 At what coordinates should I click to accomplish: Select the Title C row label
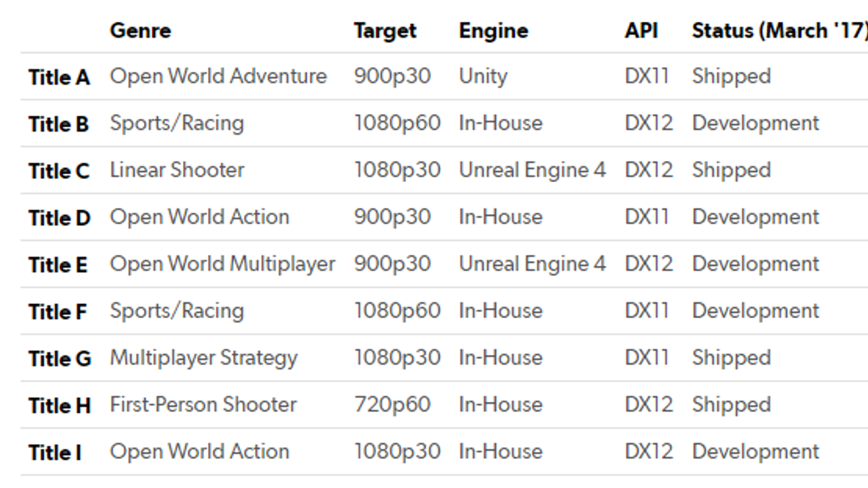pos(59,171)
